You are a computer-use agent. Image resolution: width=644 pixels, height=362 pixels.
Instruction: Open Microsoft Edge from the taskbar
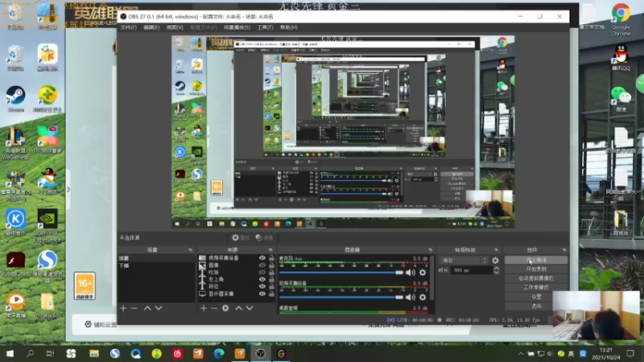(219, 353)
